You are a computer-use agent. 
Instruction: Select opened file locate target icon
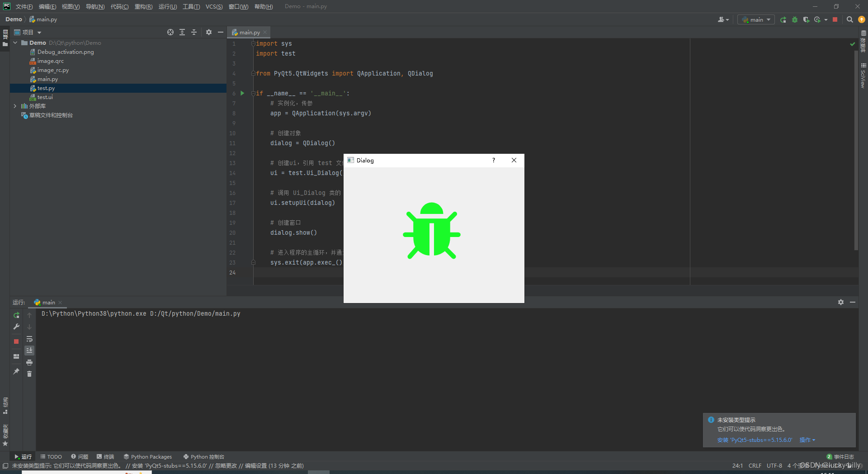pyautogui.click(x=170, y=32)
